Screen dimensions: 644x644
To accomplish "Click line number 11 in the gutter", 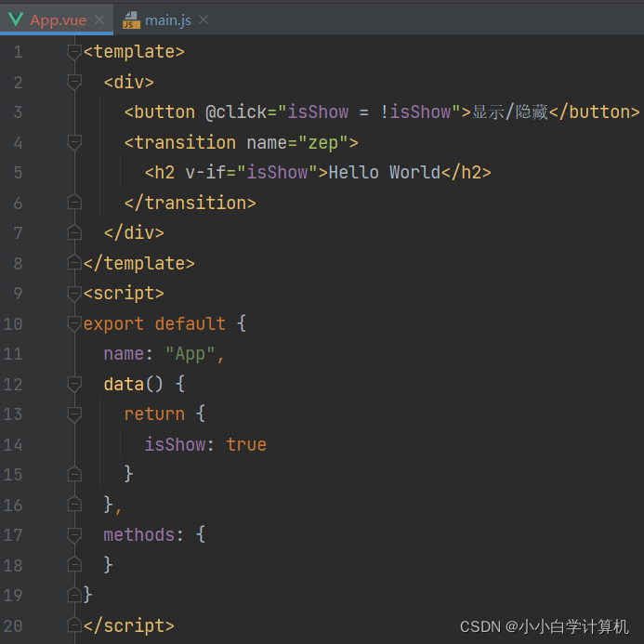I will click(x=13, y=354).
